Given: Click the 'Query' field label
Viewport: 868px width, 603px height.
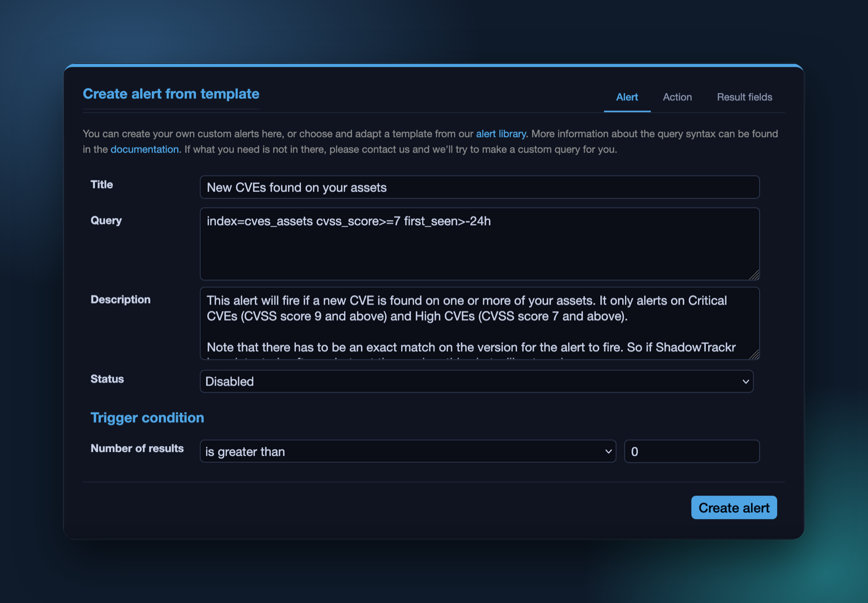Looking at the screenshot, I should pos(106,221).
